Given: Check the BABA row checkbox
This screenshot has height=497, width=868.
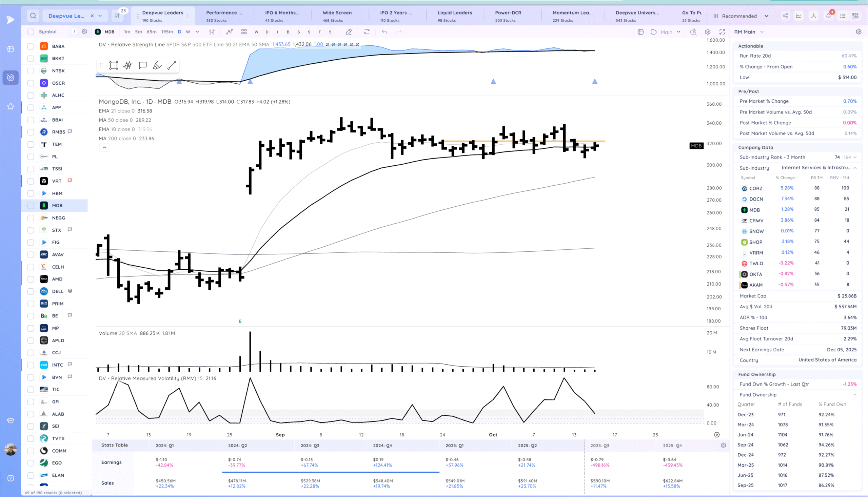Looking at the screenshot, I should click(31, 46).
